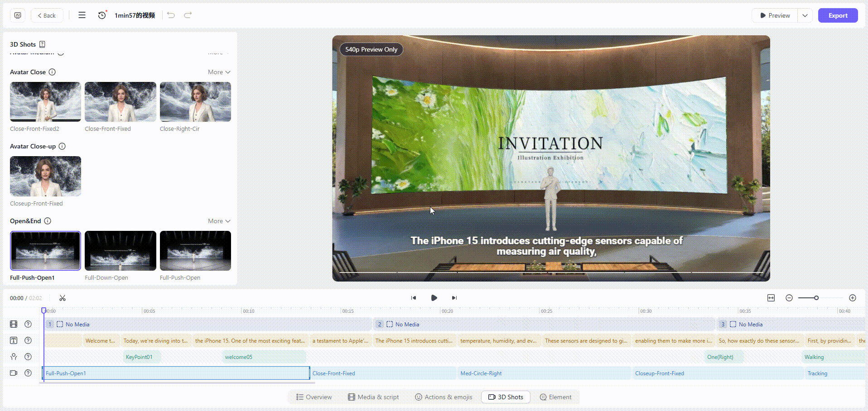The height and width of the screenshot is (411, 868).
Task: Click the timeline zoom slider handle
Action: pos(816,298)
